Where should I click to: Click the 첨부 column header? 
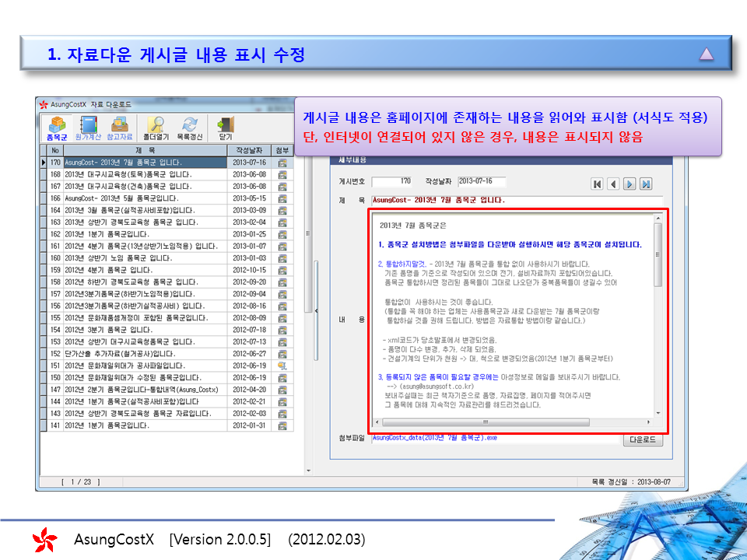pyautogui.click(x=282, y=150)
